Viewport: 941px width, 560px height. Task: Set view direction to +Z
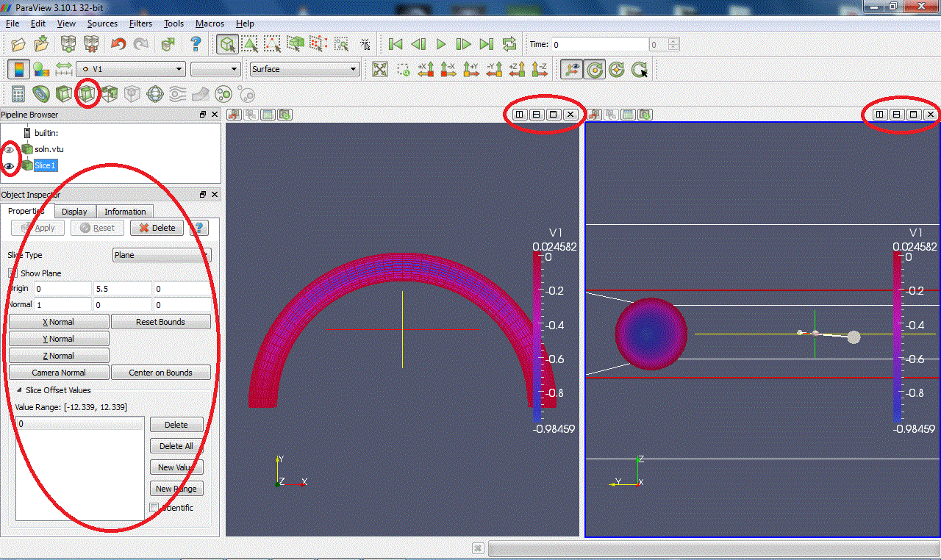click(x=517, y=69)
